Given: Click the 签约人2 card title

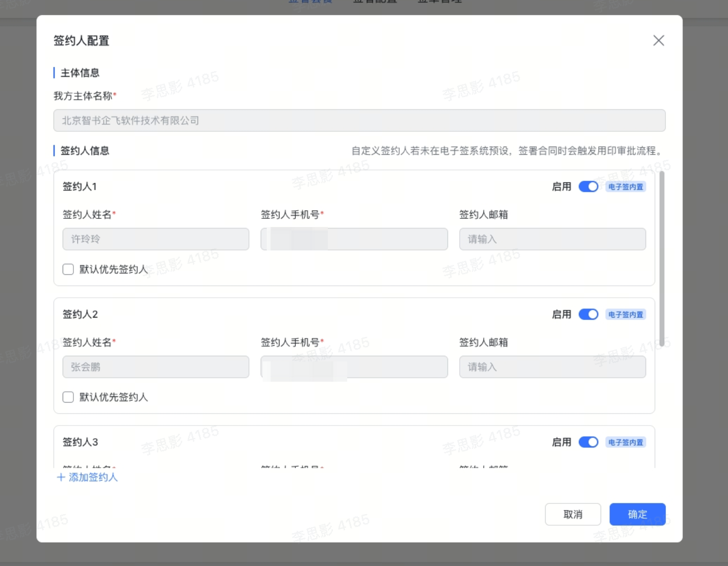Looking at the screenshot, I should 80,315.
